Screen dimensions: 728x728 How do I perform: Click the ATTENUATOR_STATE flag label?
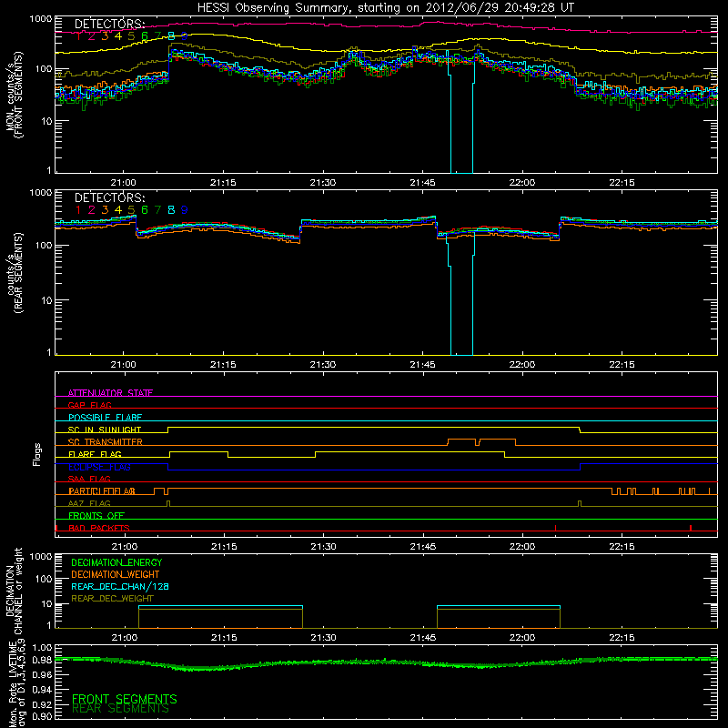coord(110,393)
